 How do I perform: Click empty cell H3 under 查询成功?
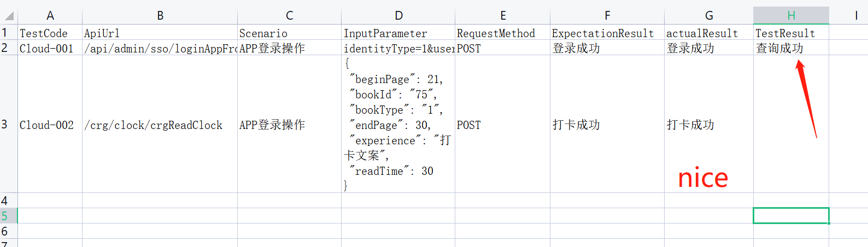[791, 125]
